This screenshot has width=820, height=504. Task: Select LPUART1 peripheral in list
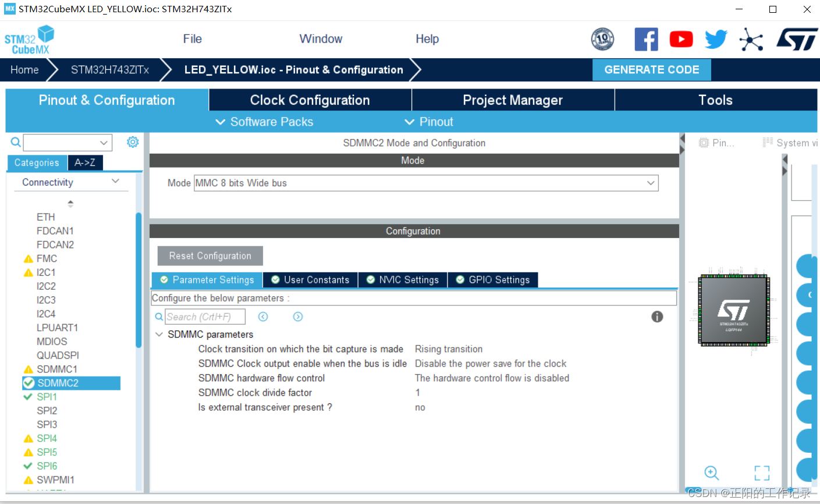[57, 328]
